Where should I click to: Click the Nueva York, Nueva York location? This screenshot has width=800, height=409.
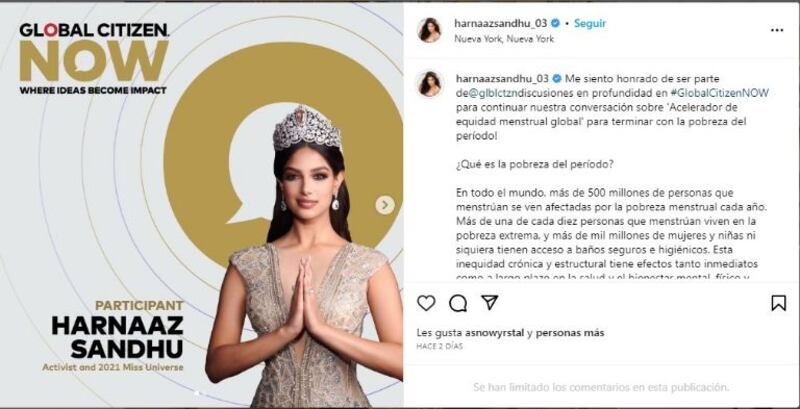point(504,39)
